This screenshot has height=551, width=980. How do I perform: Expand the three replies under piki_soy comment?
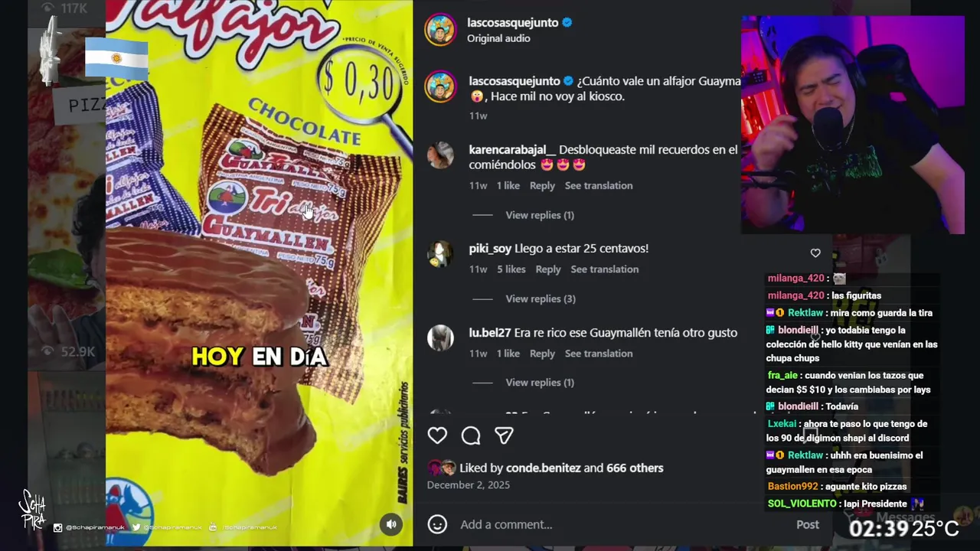click(x=541, y=298)
